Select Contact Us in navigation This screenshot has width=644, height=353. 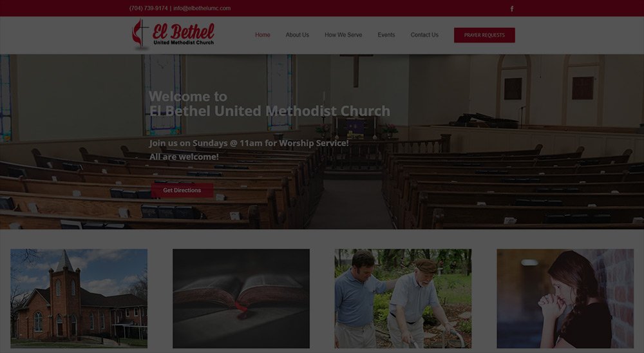pyautogui.click(x=424, y=35)
